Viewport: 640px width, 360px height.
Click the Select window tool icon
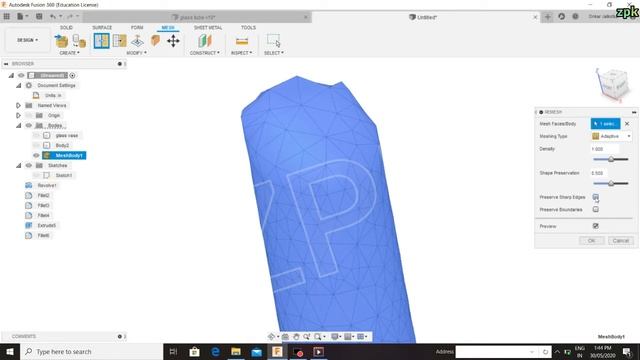tap(273, 41)
